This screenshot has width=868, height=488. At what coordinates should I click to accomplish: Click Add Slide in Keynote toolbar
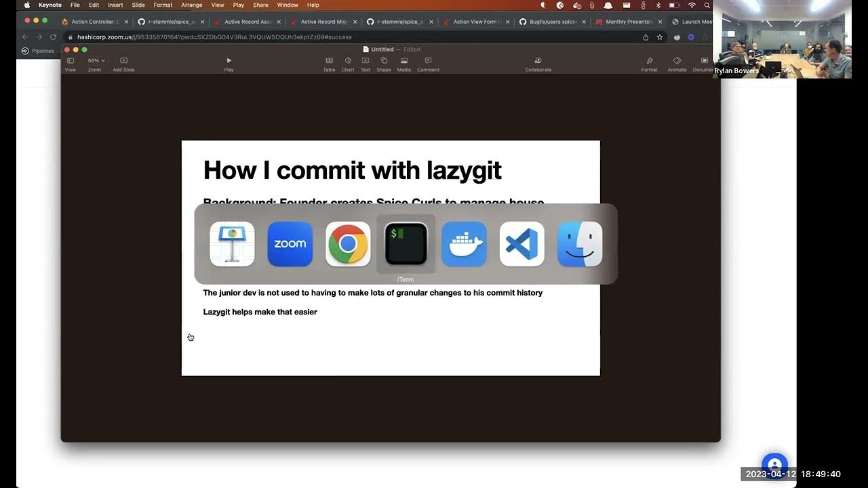123,64
